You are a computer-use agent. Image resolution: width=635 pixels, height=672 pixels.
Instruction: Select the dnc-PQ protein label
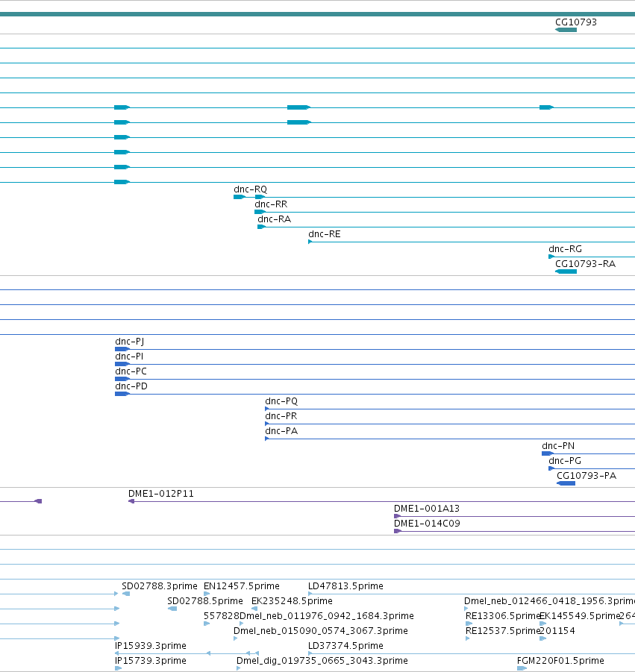[x=281, y=401]
